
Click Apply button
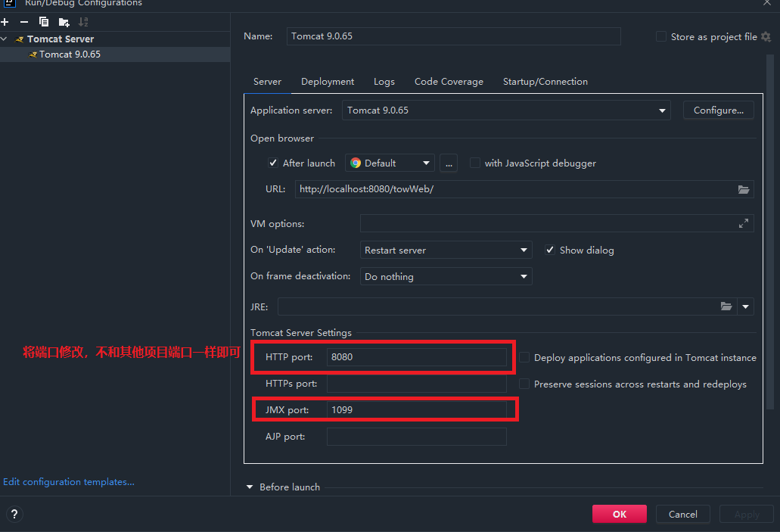747,514
